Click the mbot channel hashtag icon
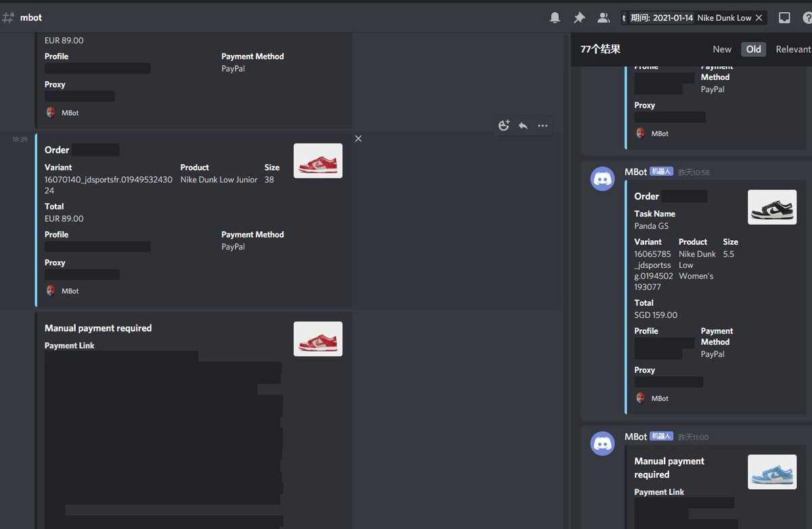Image resolution: width=812 pixels, height=529 pixels. (x=8, y=18)
